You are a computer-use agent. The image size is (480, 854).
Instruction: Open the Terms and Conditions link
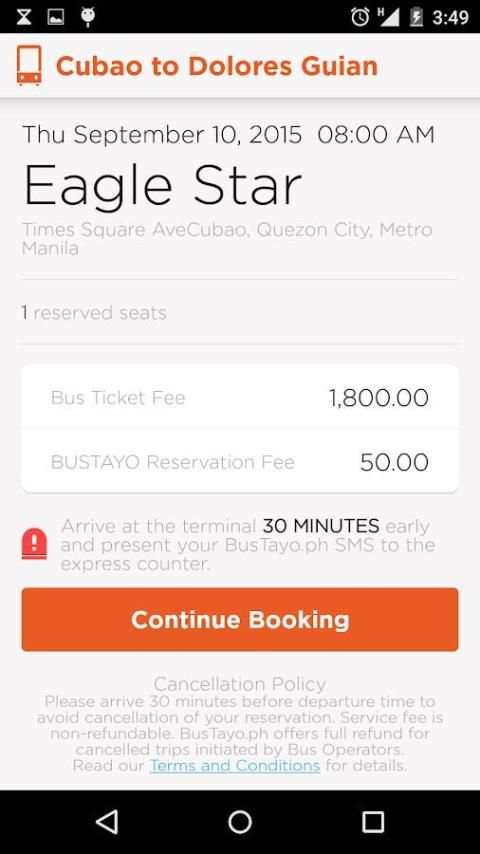coord(235,766)
